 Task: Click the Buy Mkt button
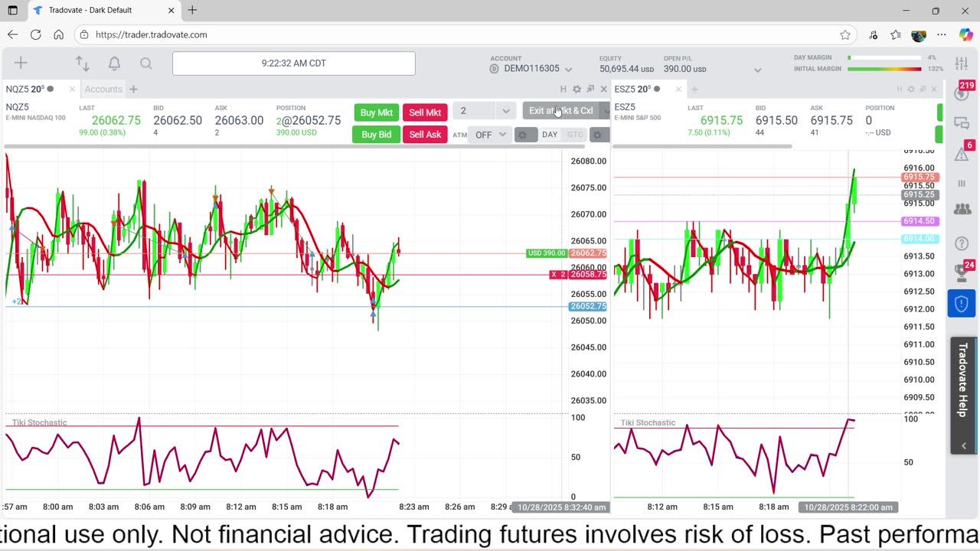pyautogui.click(x=377, y=112)
